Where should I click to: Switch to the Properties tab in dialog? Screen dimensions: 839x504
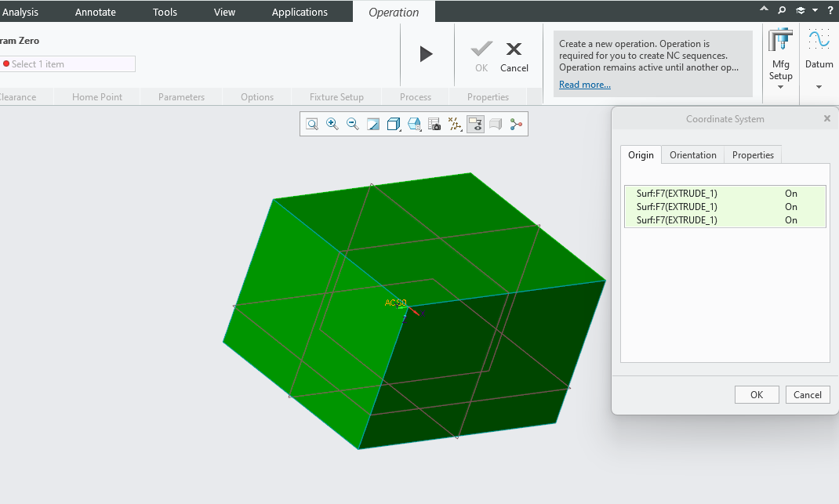[x=753, y=155]
